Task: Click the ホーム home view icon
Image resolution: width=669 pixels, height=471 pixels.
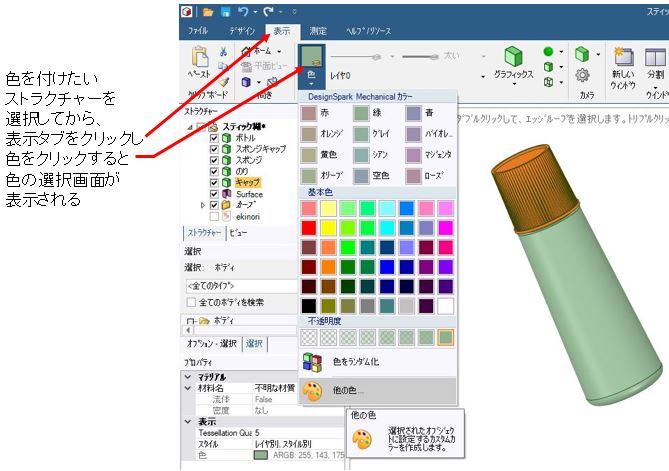Action: pos(246,52)
